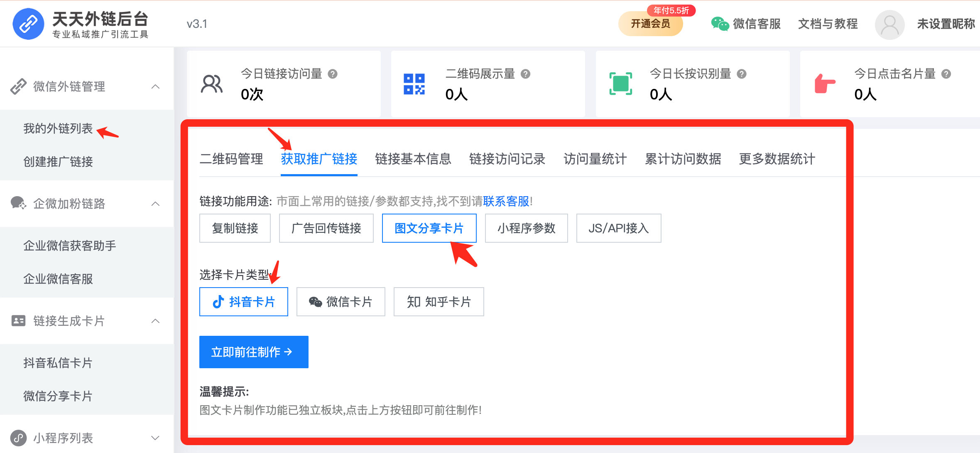Show help for 今日点击名片量
This screenshot has height=453, width=980.
point(946,74)
